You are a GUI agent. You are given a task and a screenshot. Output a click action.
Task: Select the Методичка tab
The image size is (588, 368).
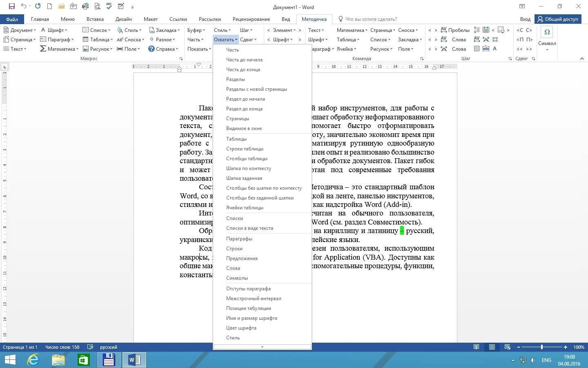coord(314,19)
